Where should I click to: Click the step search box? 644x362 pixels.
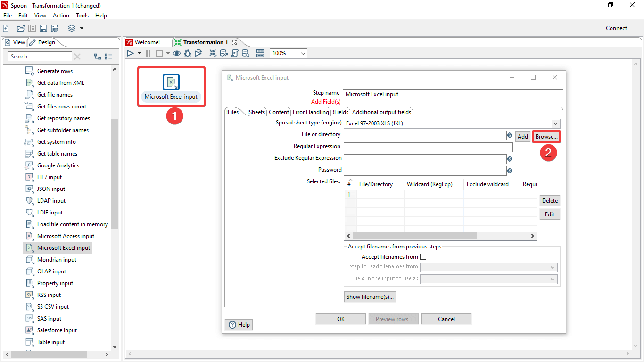(40, 57)
